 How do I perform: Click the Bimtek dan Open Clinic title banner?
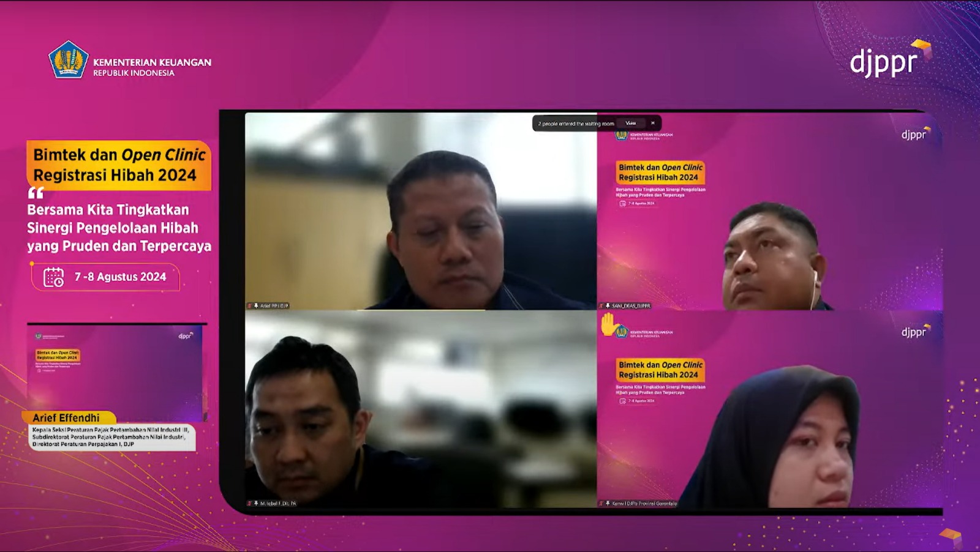(x=119, y=165)
